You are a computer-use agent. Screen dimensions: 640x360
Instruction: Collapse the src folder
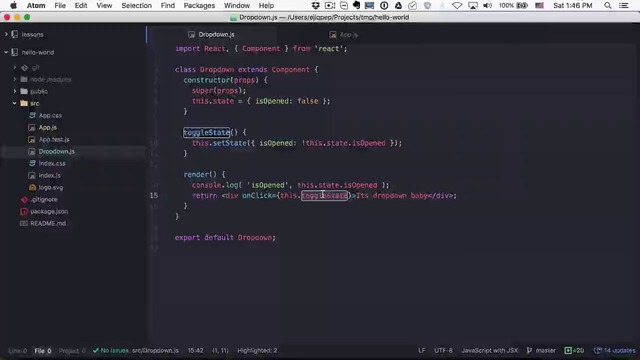point(15,103)
